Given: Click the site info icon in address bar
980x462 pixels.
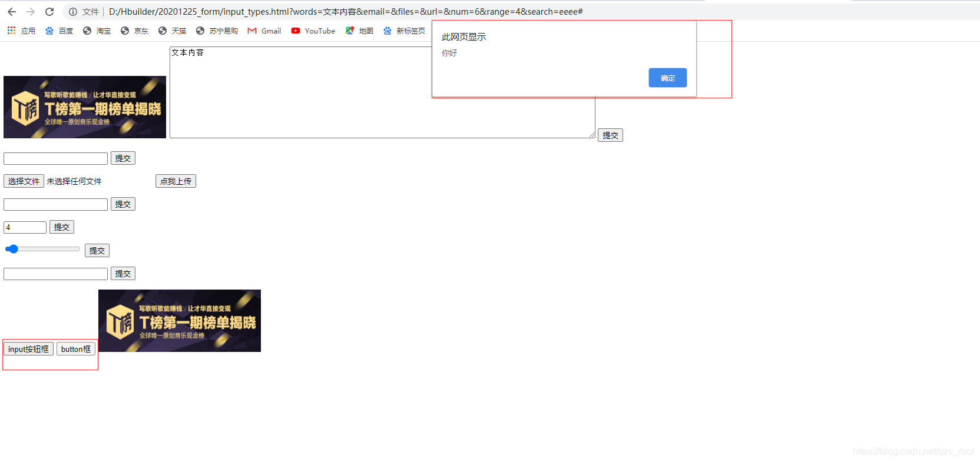Looking at the screenshot, I should (73, 12).
